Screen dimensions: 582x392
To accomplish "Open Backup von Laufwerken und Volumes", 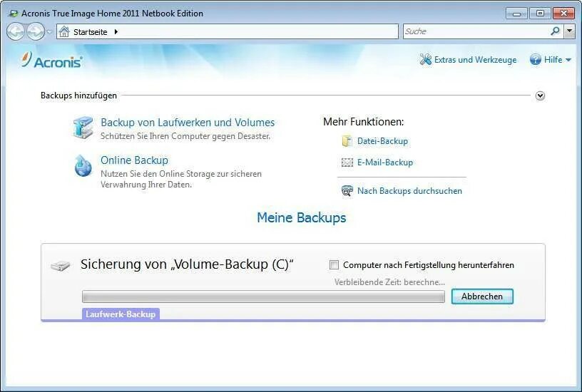I will tap(188, 123).
